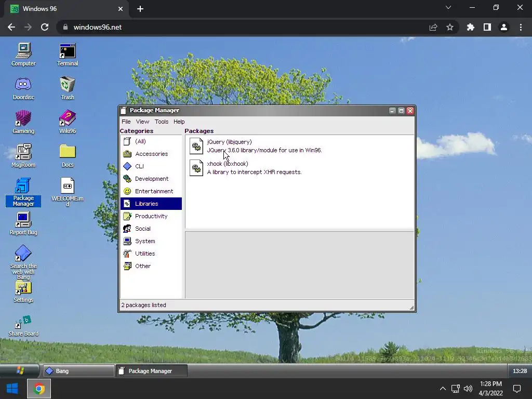The height and width of the screenshot is (399, 532).
Task: Click the jQuery package gear icon
Action: (196, 146)
